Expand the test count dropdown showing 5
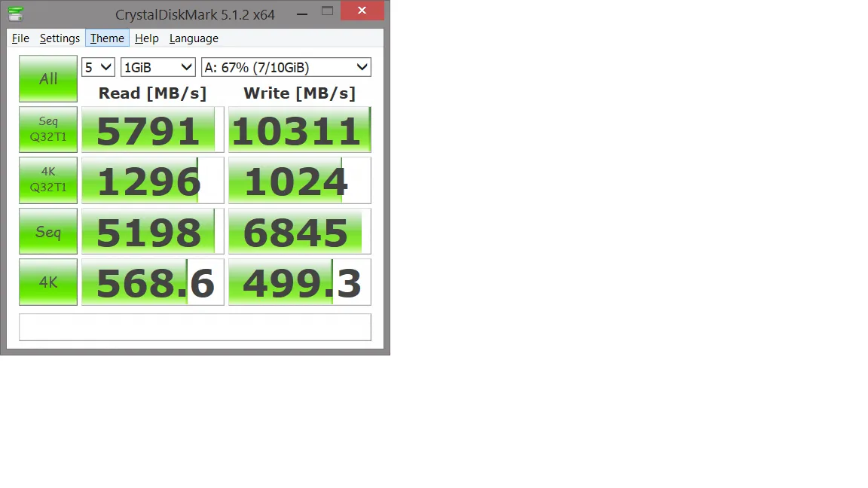Viewport: 868px width, 488px height. pos(98,68)
